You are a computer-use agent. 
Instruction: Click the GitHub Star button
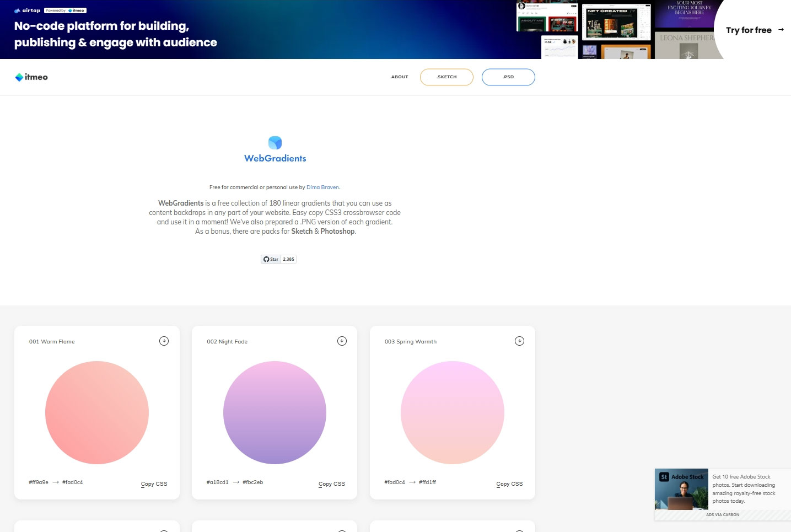[271, 259]
